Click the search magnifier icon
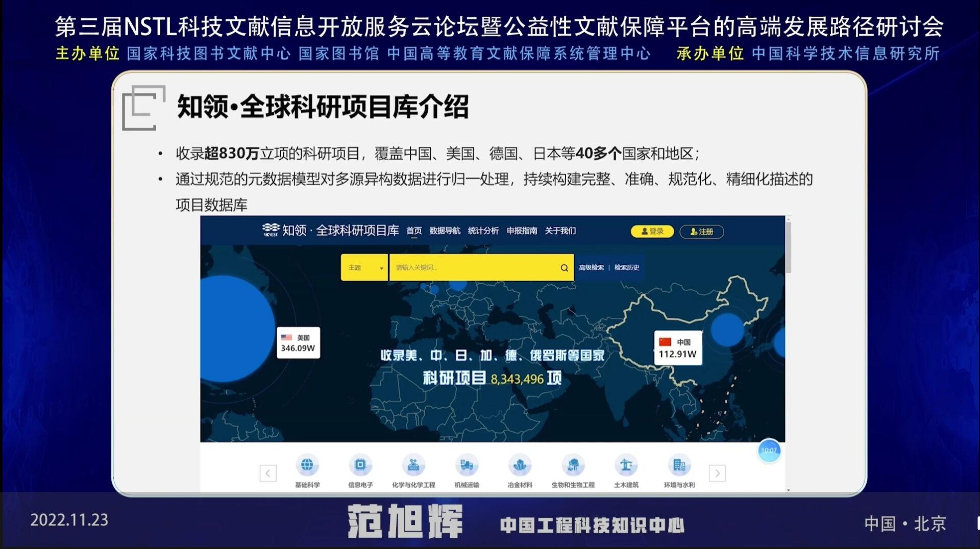Image resolution: width=980 pixels, height=549 pixels. [564, 267]
